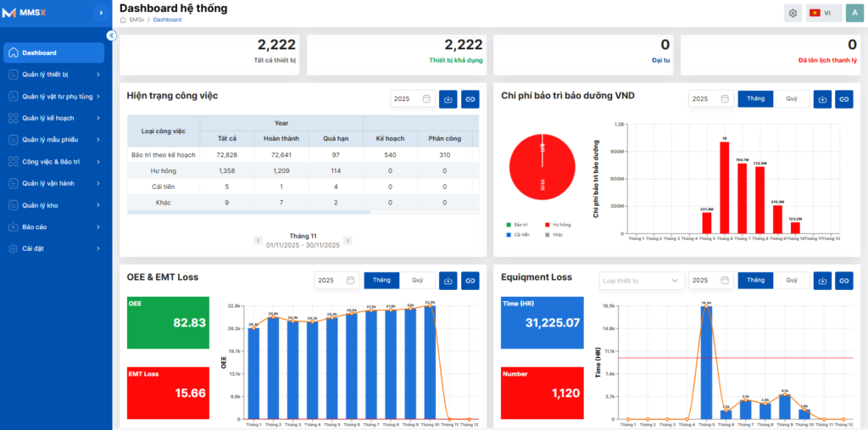The height and width of the screenshot is (430, 868).
Task: Open the Báo cáo sidebar menu
Action: coord(53,227)
